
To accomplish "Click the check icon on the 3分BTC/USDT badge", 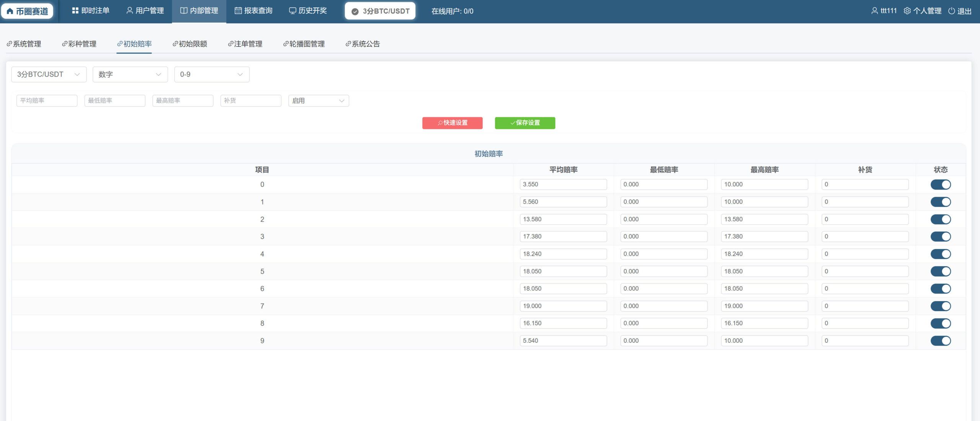I will [355, 11].
